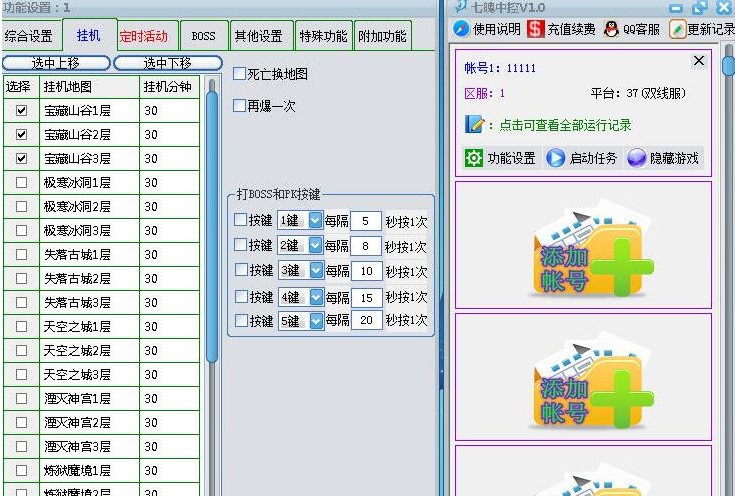
Task: Select the 湮灭神宫3层 map name cell
Action: point(90,447)
